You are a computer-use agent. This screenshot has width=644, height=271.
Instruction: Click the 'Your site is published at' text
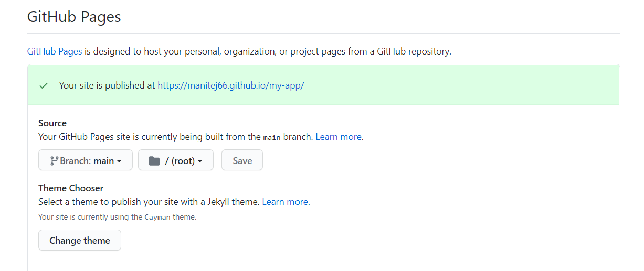tap(107, 85)
